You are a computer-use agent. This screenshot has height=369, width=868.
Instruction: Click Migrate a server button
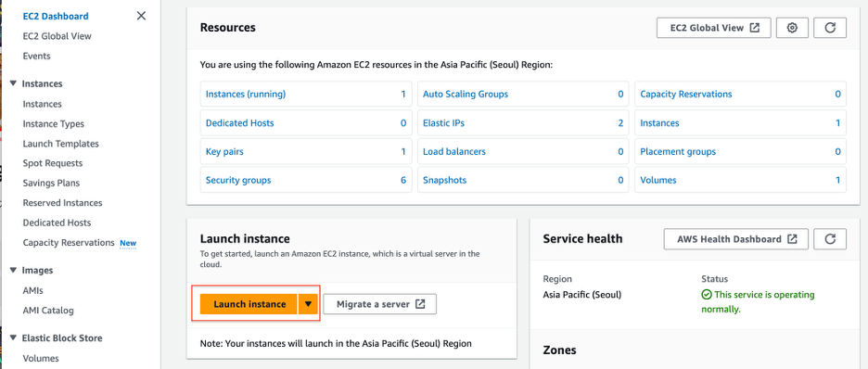pyautogui.click(x=380, y=304)
